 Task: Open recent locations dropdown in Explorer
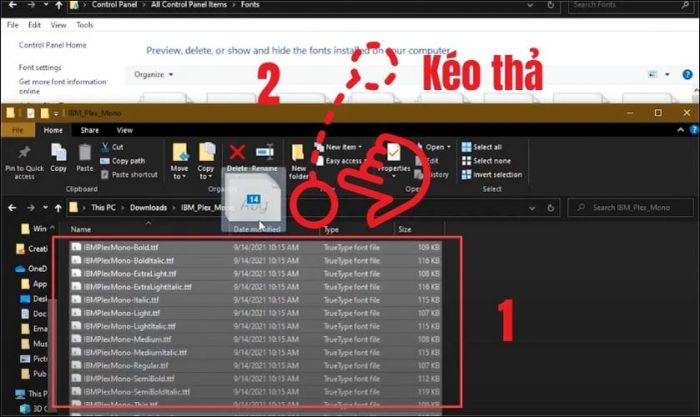click(x=45, y=208)
